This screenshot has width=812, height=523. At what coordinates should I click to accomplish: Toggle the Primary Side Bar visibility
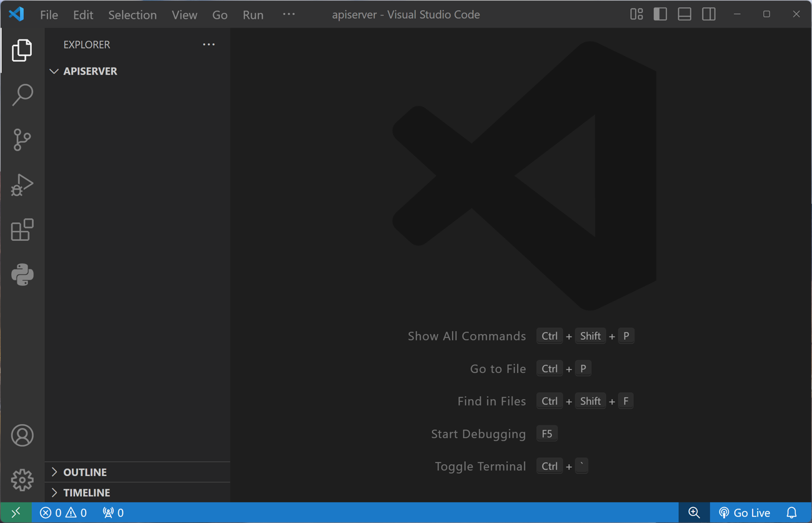660,14
